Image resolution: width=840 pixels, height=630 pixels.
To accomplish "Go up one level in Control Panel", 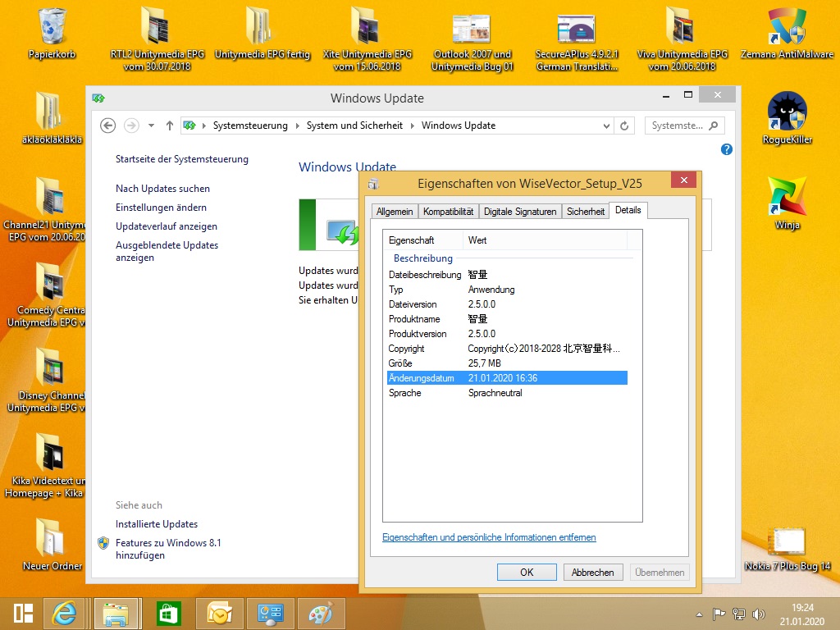I will (169, 126).
